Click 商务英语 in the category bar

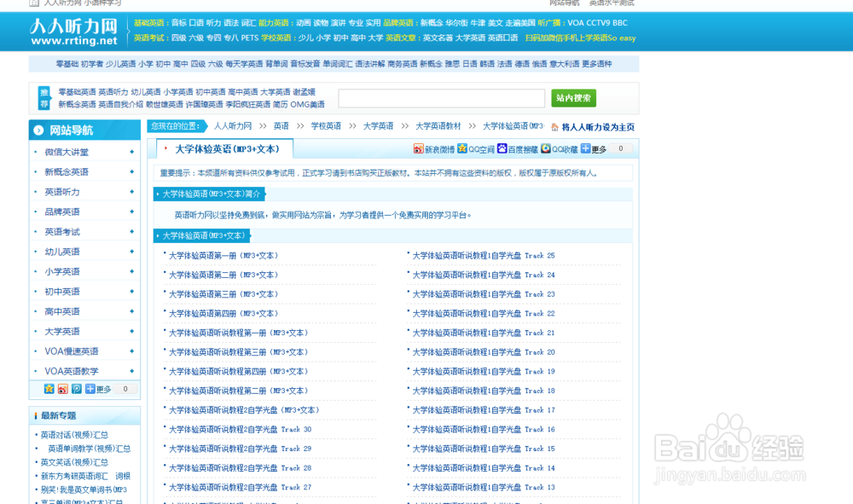click(x=403, y=64)
